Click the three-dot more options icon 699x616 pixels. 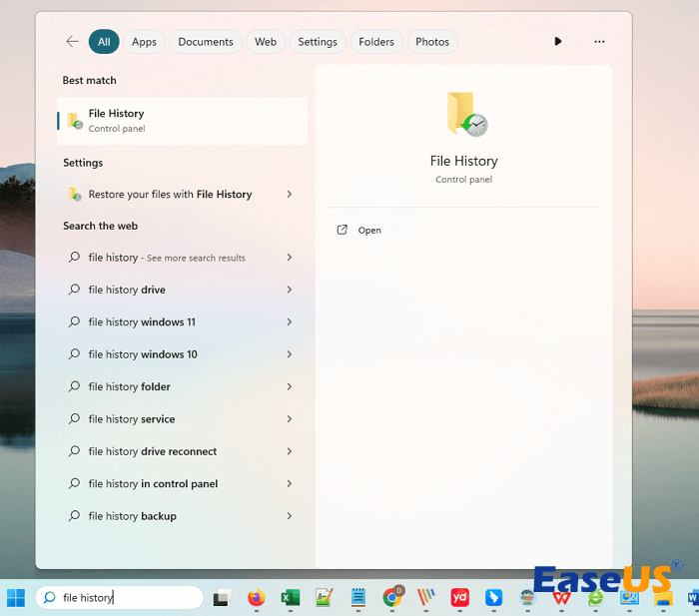click(599, 42)
